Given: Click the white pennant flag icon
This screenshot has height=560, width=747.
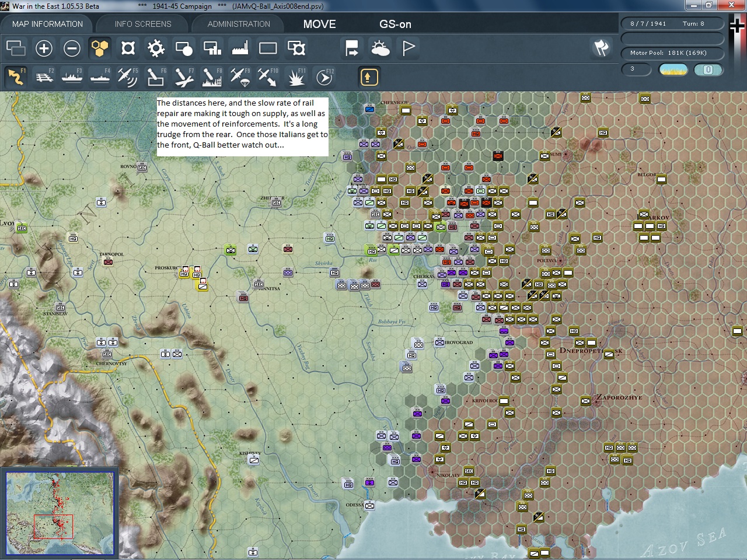Looking at the screenshot, I should [409, 48].
